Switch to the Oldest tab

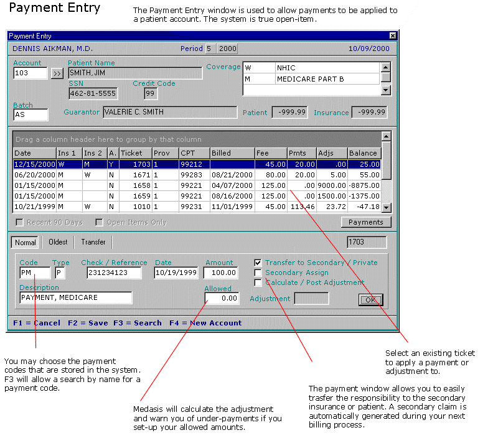pos(58,242)
